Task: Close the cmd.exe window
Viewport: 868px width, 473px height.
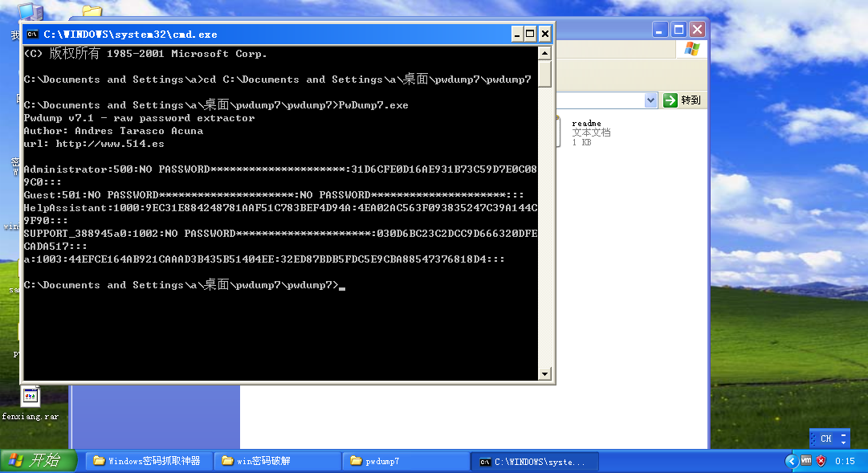Action: (x=544, y=35)
